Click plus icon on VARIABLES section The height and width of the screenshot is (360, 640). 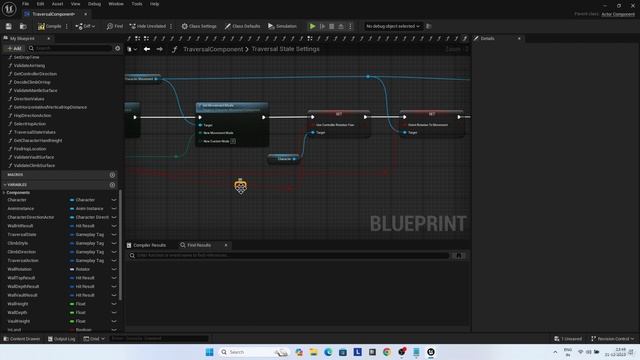112,185
